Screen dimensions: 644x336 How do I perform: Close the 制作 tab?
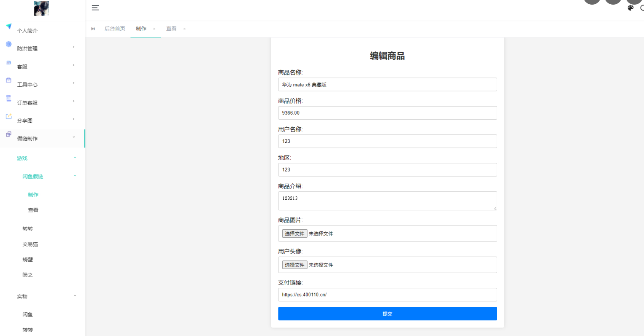154,29
